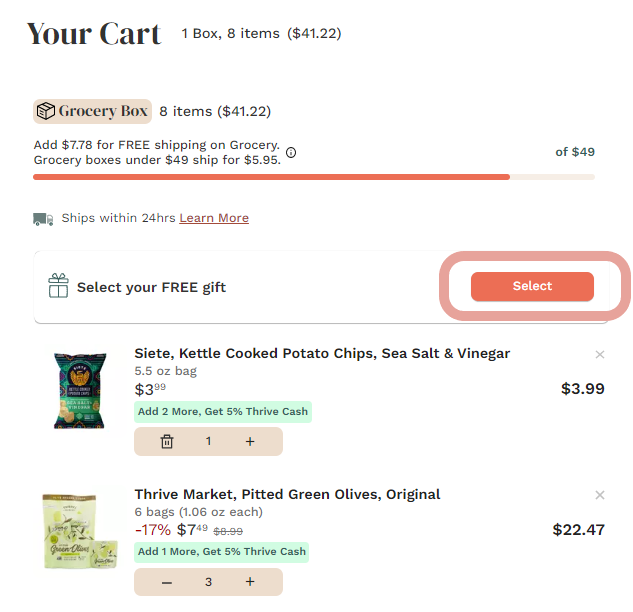Open Siete Kettle Cooked Potato Chips product title
Image resolution: width=633 pixels, height=612 pixels.
pyautogui.click(x=322, y=353)
